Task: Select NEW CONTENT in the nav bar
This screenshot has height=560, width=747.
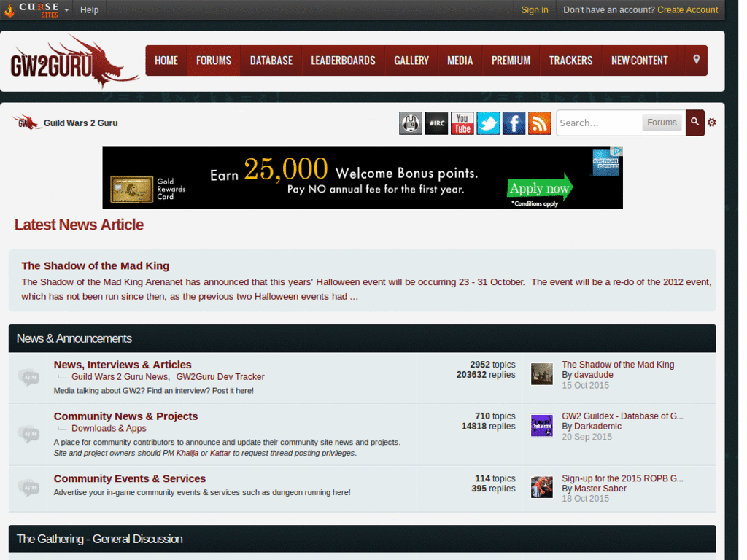Action: 639,61
